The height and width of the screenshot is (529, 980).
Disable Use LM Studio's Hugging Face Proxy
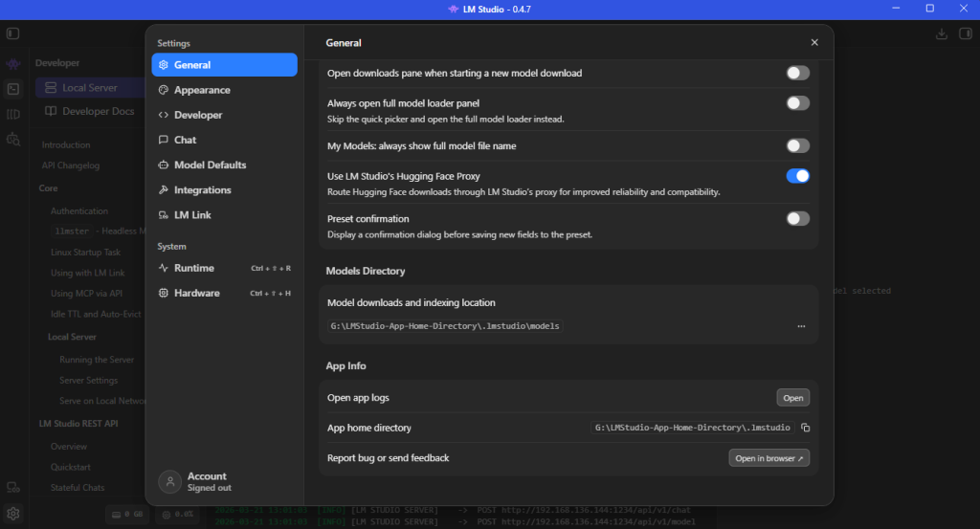point(797,176)
